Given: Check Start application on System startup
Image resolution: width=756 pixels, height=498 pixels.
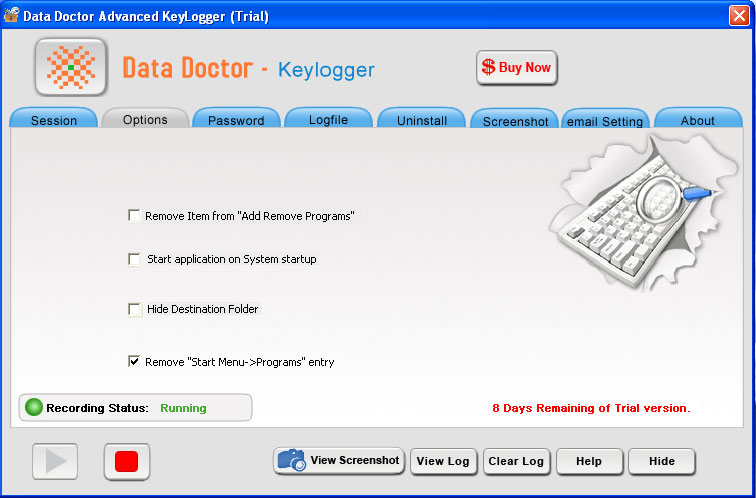Looking at the screenshot, I should click(x=134, y=259).
